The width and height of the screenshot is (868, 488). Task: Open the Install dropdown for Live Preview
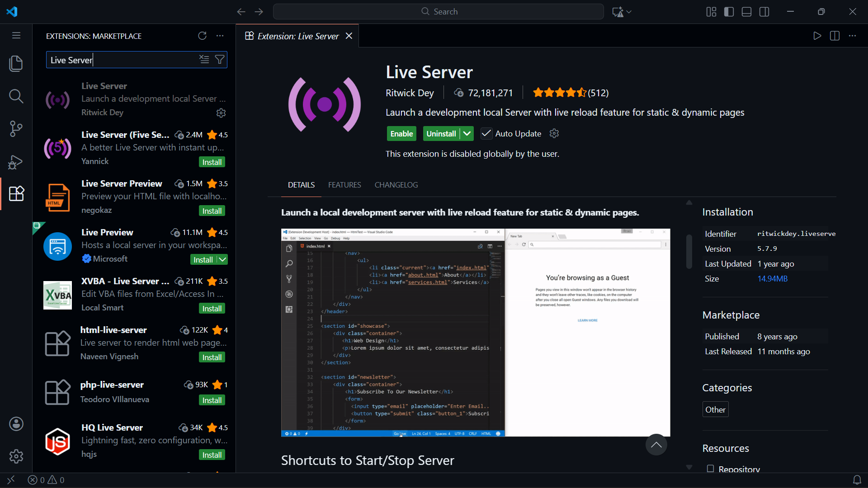tap(222, 259)
